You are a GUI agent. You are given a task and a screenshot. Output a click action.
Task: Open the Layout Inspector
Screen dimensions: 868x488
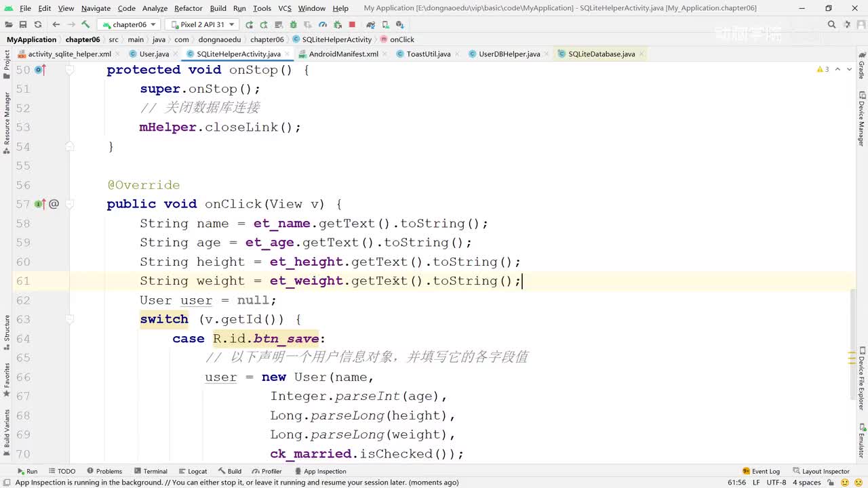point(821,471)
